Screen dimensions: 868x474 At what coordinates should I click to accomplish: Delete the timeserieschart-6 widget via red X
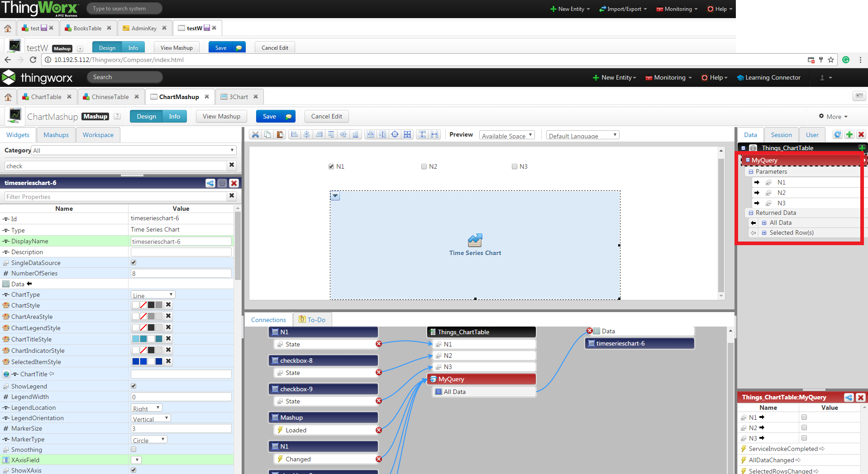[234, 183]
